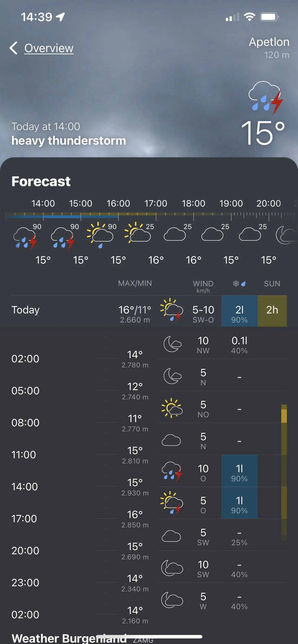298x644 pixels.
Task: Select the 19:00 hour label
Action: (x=231, y=203)
